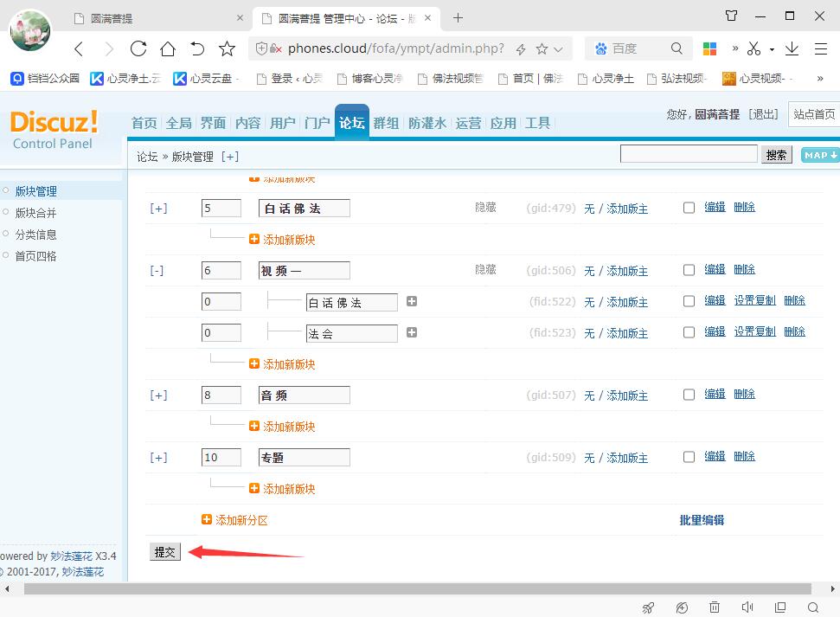840x617 pixels.
Task: Click the horizontal scrollbar thumb
Action: coord(417,588)
